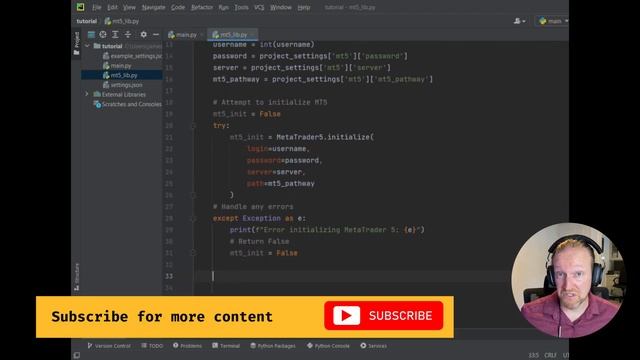Place cursor on the try: line
Viewport: 640px width, 360px height.
[221, 126]
